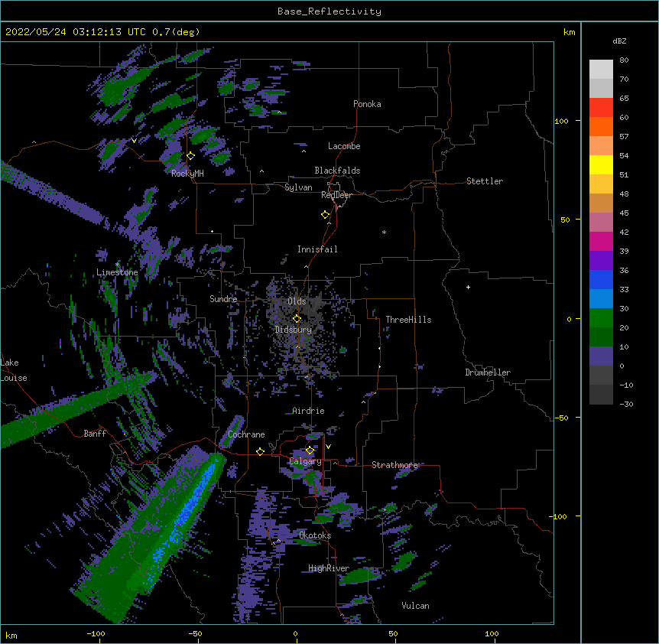Click the Calgary city label

[x=306, y=461]
